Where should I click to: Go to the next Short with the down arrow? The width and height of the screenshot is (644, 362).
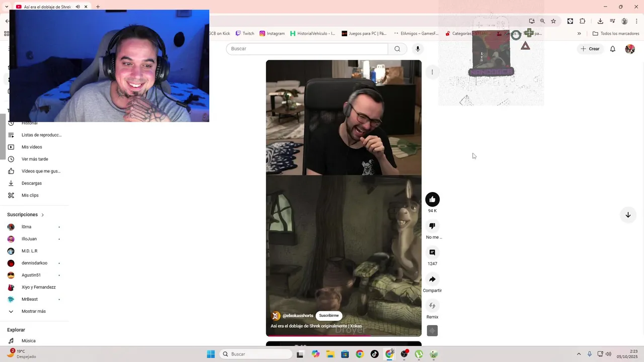[x=628, y=215]
